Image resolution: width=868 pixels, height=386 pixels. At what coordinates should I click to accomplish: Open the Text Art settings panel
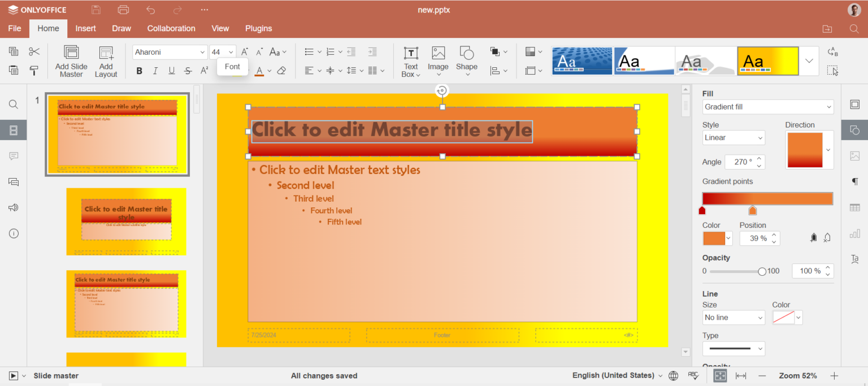[854, 259]
